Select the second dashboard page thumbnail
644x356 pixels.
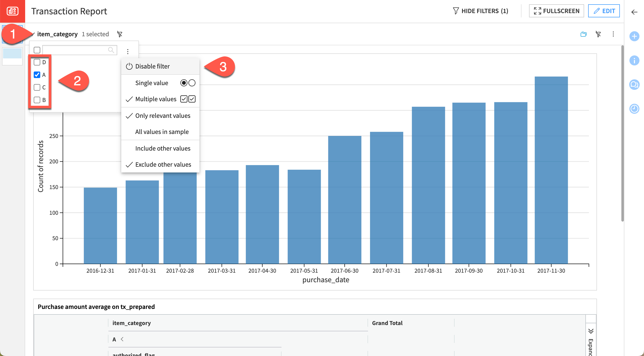(12, 56)
